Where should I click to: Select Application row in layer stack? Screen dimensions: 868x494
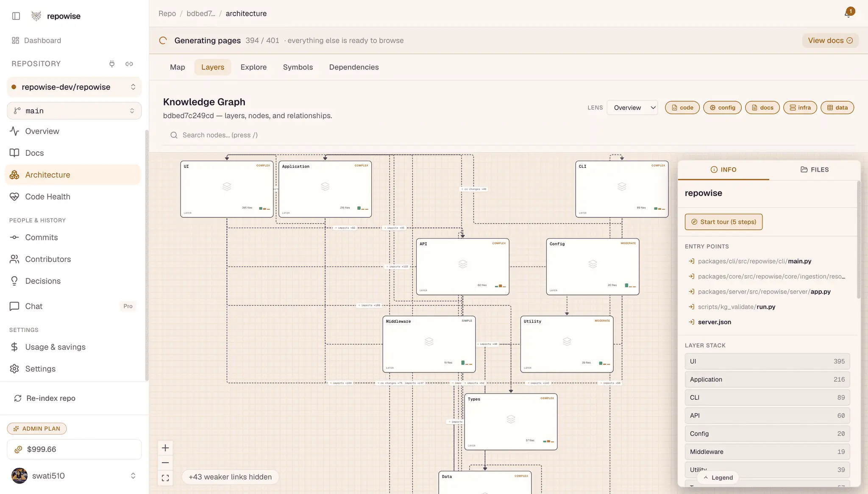[767, 380]
